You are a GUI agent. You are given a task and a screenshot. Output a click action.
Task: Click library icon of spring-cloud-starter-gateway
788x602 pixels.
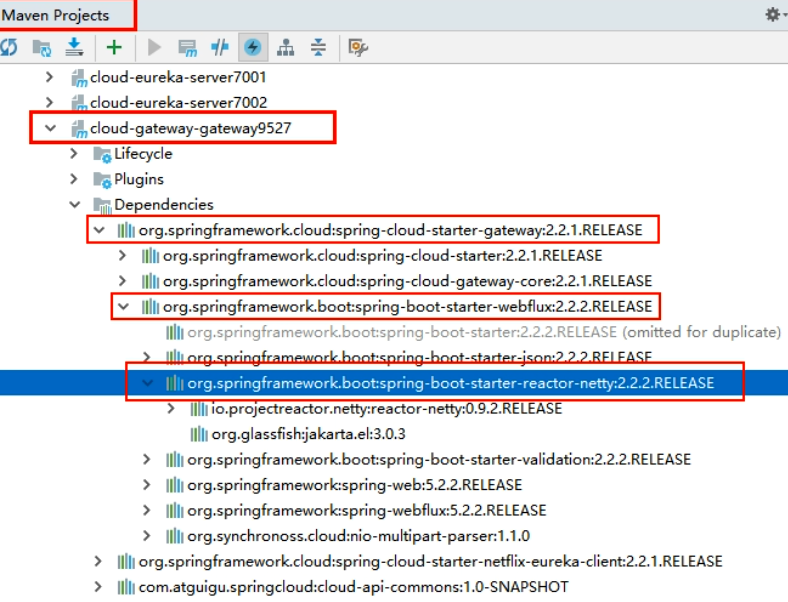pos(126,230)
